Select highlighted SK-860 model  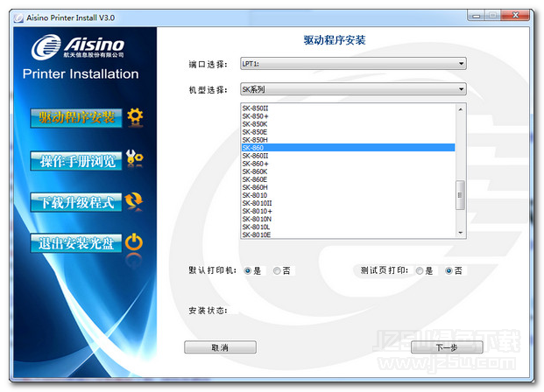pyautogui.click(x=348, y=148)
